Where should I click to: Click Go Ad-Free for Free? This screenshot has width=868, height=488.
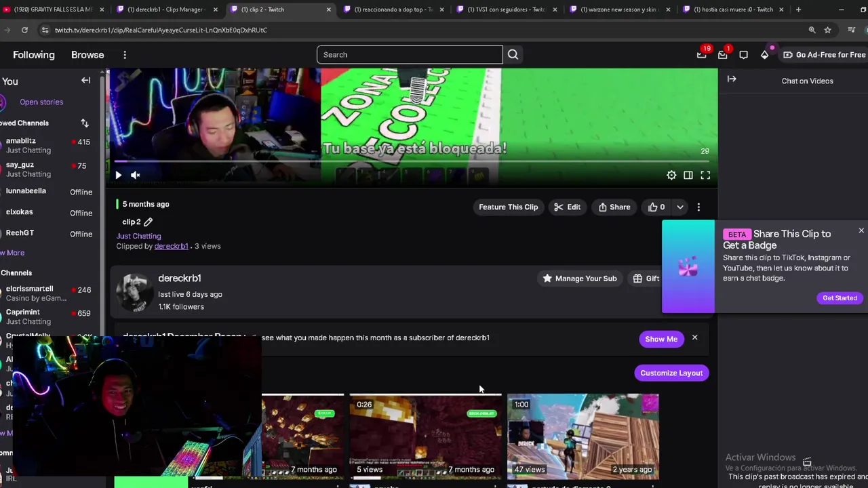tap(825, 55)
